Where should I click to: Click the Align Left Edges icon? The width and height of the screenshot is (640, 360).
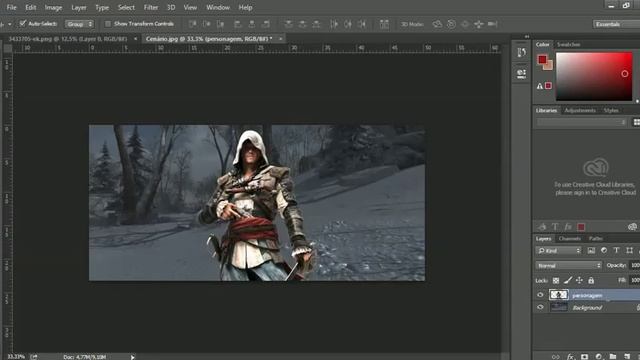238,24
